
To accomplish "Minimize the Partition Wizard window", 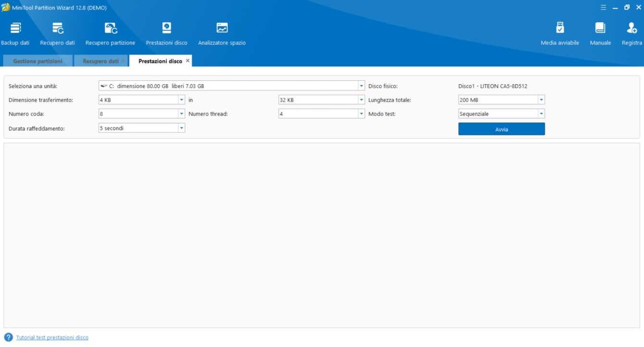I will [x=615, y=7].
